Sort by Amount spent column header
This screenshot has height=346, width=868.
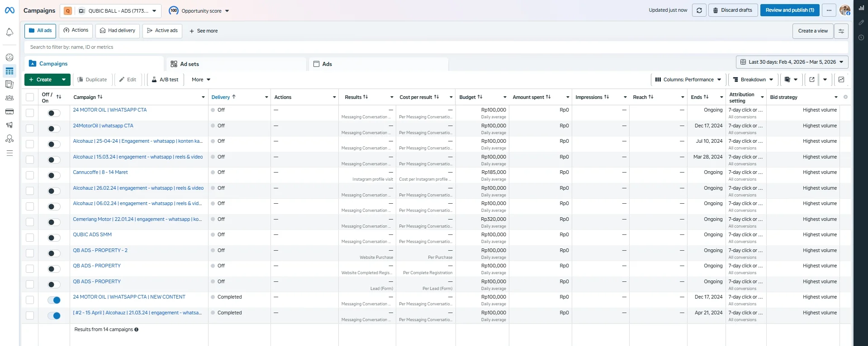click(x=531, y=97)
